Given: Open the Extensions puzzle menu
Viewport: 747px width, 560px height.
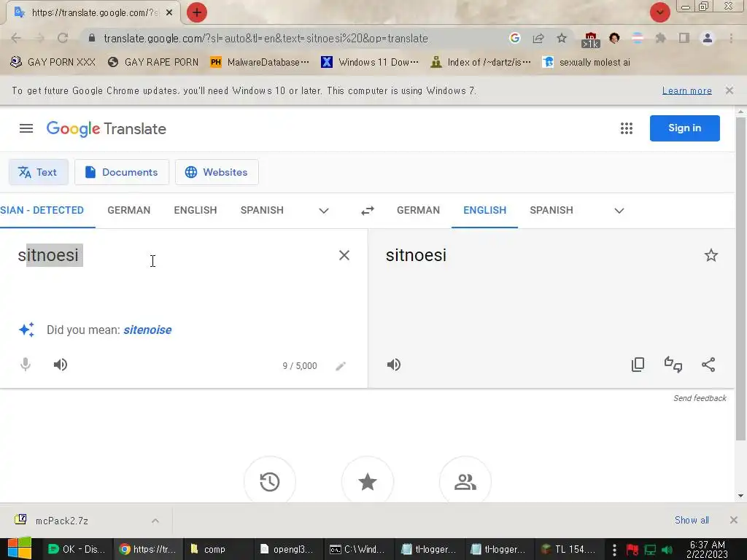Looking at the screenshot, I should click(x=660, y=38).
